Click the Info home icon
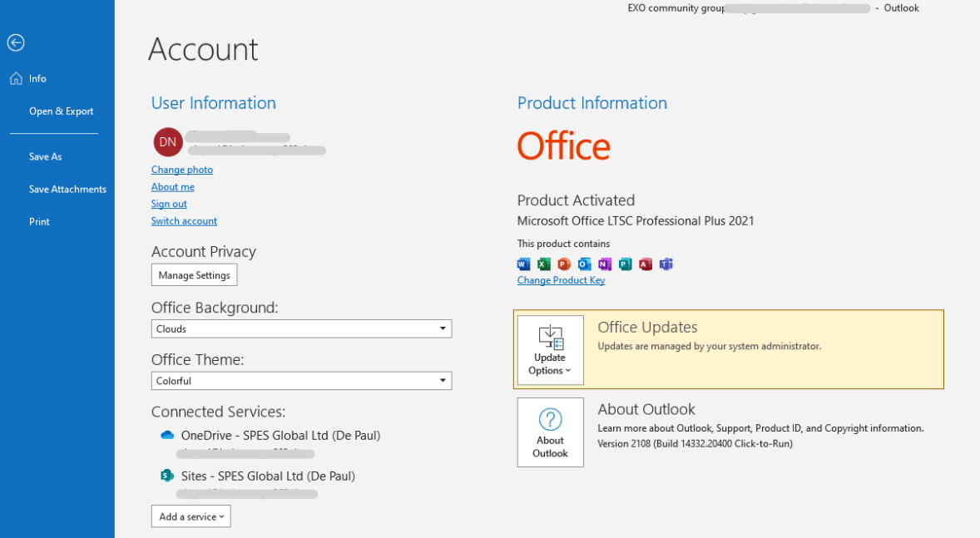Image resolution: width=980 pixels, height=538 pixels. [17, 79]
